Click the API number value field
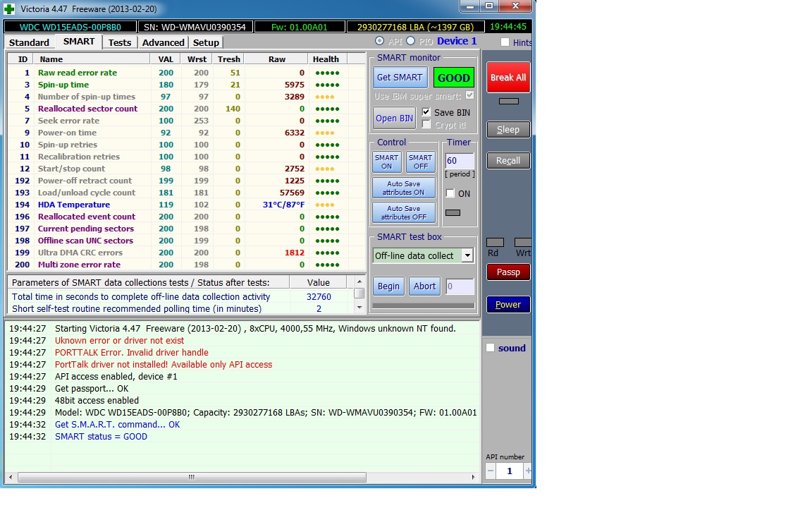The height and width of the screenshot is (508, 812). pos(510,471)
